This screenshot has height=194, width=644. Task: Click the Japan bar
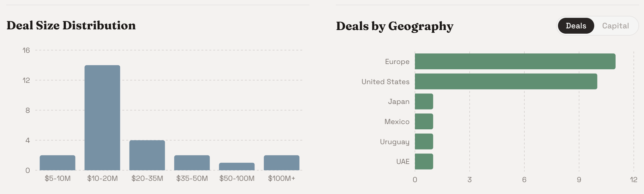pyautogui.click(x=424, y=101)
